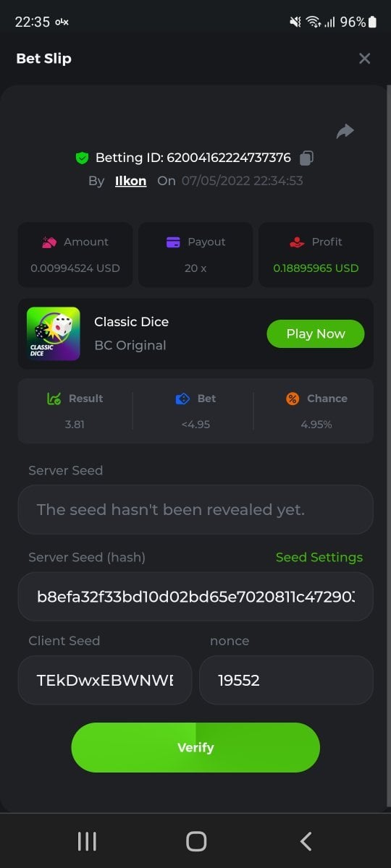Close the Bet Slip panel
Image resolution: width=391 pixels, height=868 pixels.
tap(364, 59)
